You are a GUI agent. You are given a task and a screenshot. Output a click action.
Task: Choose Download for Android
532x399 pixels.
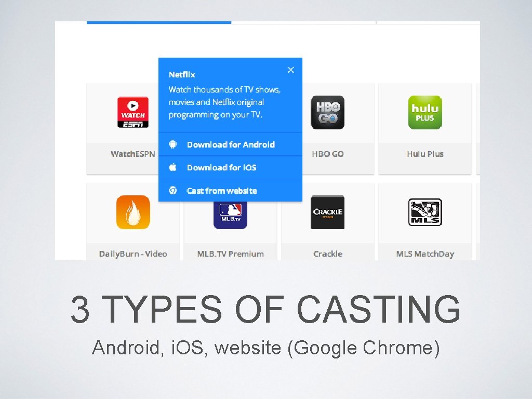pyautogui.click(x=230, y=144)
